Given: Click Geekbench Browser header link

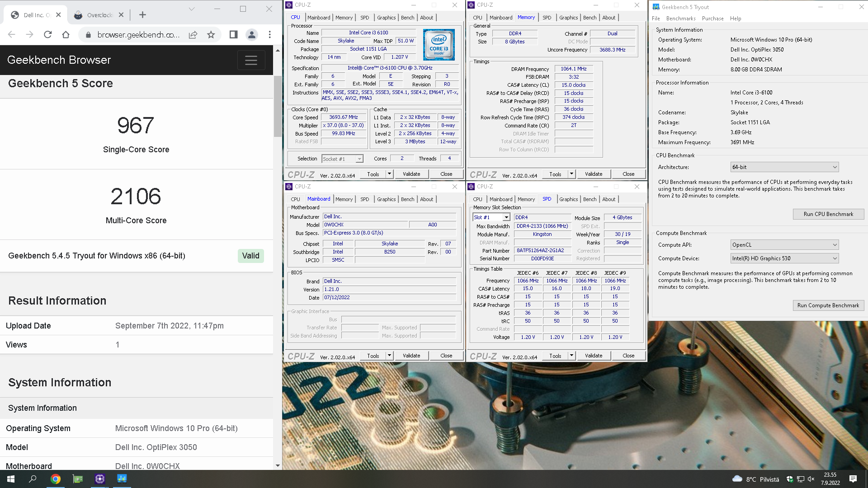Looking at the screenshot, I should [59, 60].
